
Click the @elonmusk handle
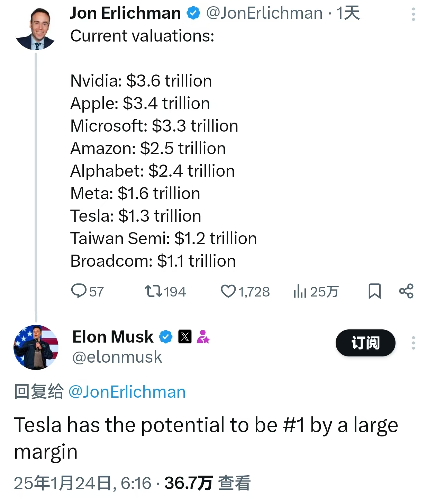117,357
